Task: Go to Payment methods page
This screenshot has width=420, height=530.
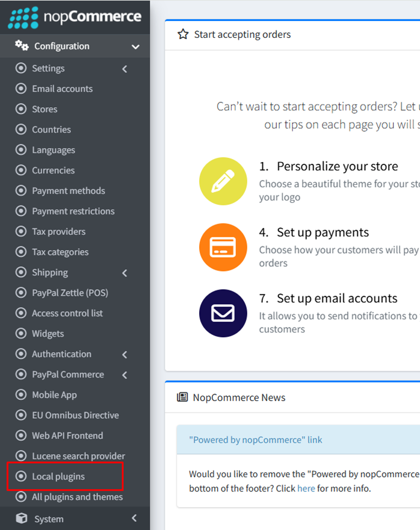Action: click(68, 191)
